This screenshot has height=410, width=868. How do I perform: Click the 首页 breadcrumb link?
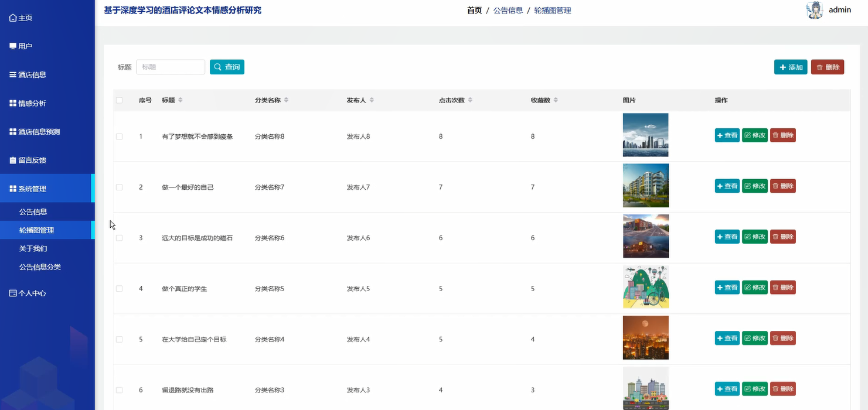tap(474, 11)
